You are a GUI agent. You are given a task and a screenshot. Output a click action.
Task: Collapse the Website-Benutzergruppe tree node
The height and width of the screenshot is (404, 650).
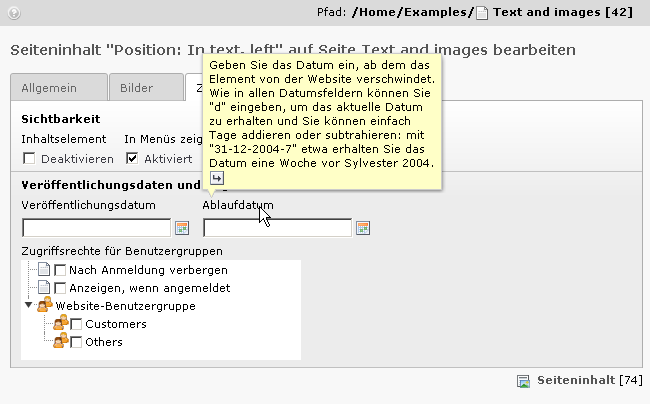28,305
